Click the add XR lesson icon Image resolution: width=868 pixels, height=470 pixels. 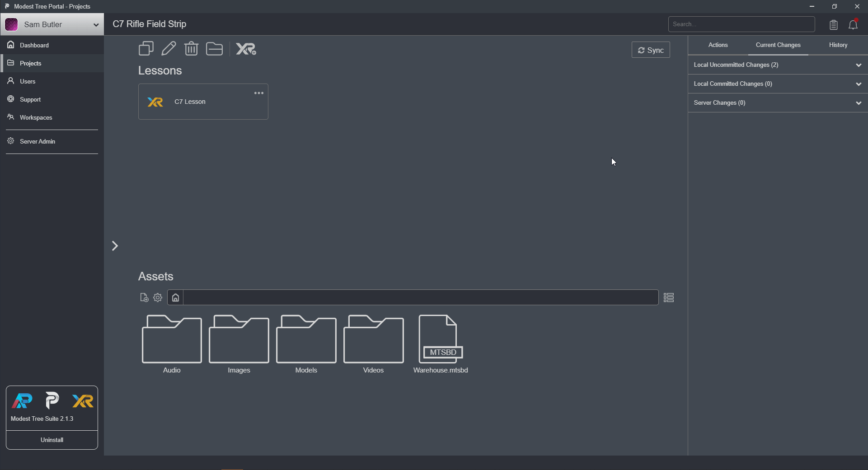coord(246,48)
